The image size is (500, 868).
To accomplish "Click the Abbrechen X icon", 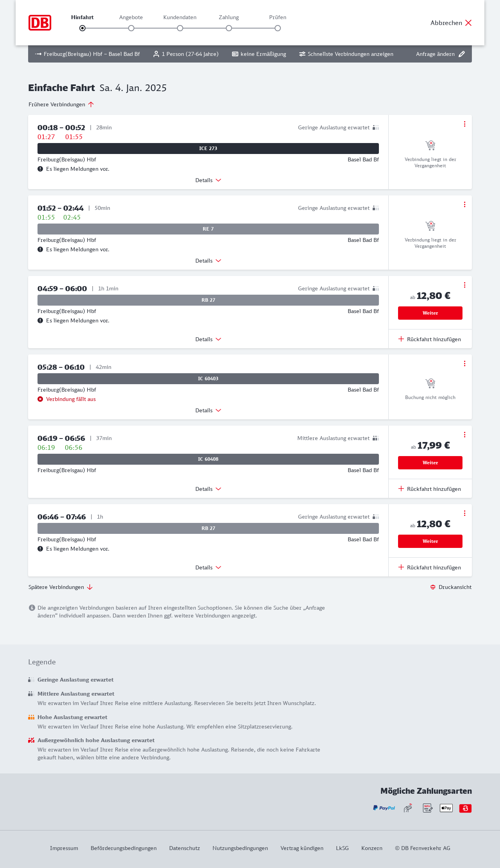I will (468, 23).
